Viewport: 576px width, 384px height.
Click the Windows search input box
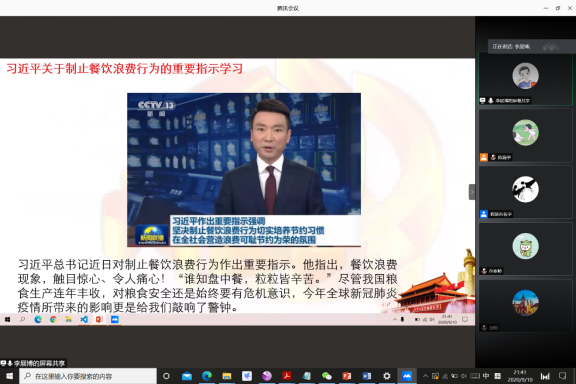(x=88, y=376)
